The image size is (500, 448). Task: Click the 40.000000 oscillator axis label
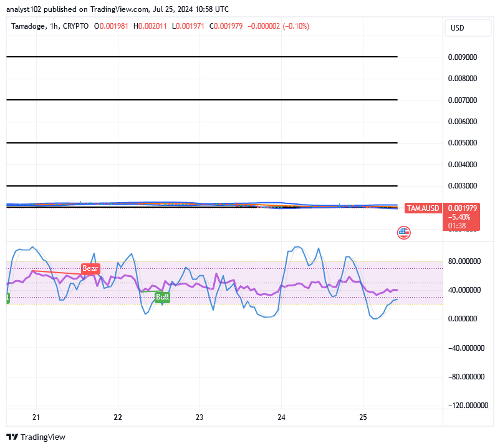pyautogui.click(x=464, y=290)
